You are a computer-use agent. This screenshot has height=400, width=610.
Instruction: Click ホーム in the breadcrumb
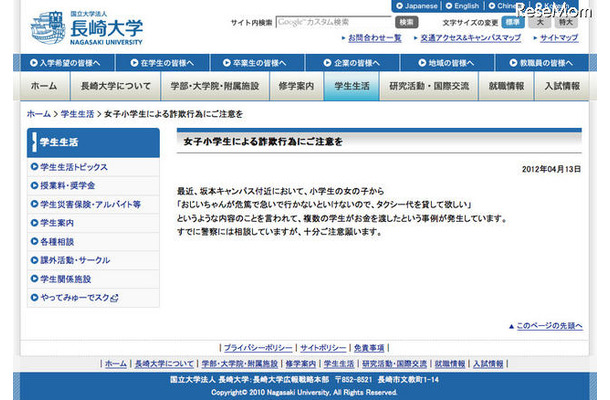[39, 114]
